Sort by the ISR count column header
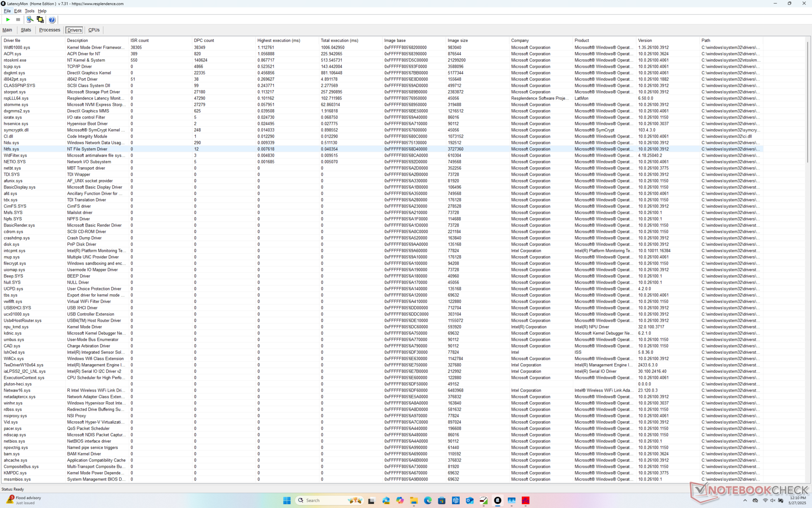This screenshot has height=508, width=812. click(160, 41)
